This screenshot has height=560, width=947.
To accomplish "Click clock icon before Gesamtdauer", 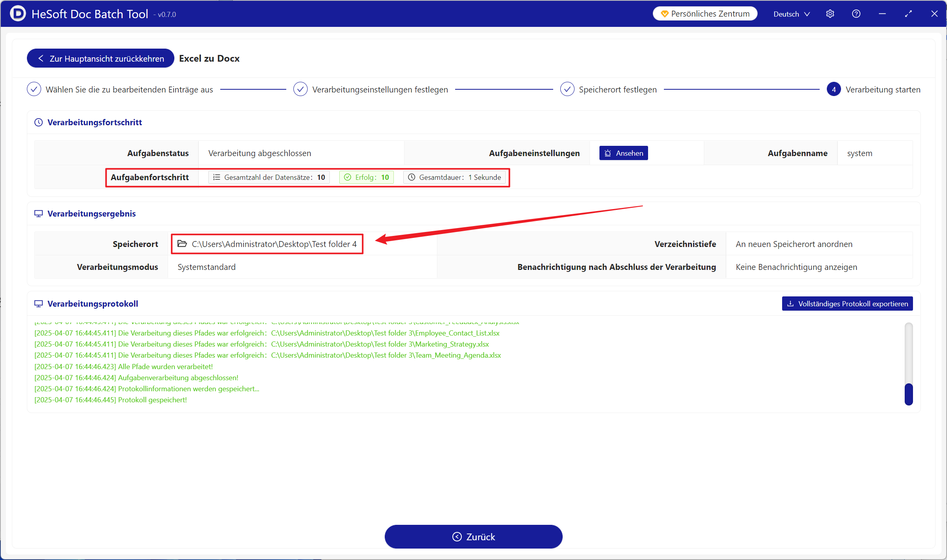I will pyautogui.click(x=412, y=177).
